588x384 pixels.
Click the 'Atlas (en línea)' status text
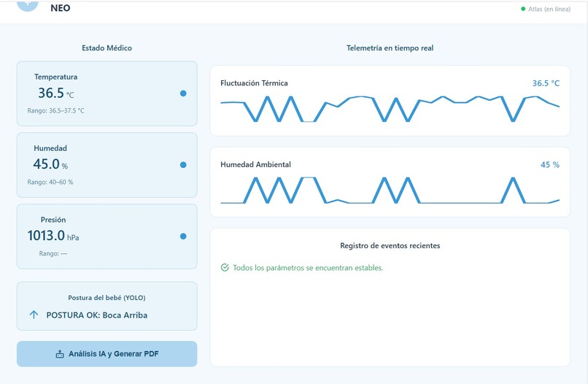[x=549, y=9]
